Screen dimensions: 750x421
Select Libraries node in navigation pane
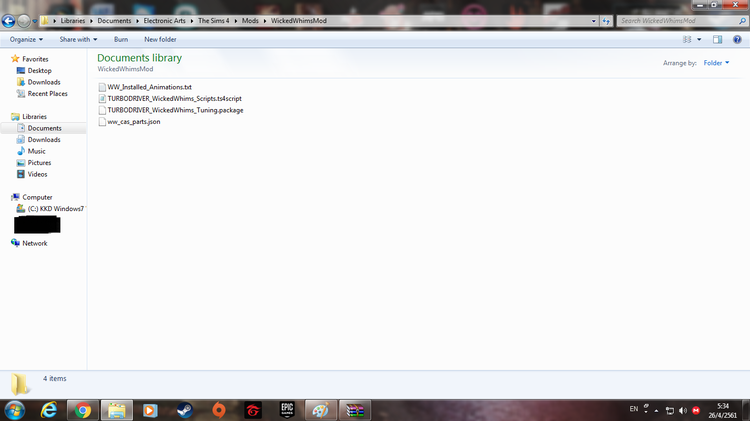pyautogui.click(x=29, y=117)
